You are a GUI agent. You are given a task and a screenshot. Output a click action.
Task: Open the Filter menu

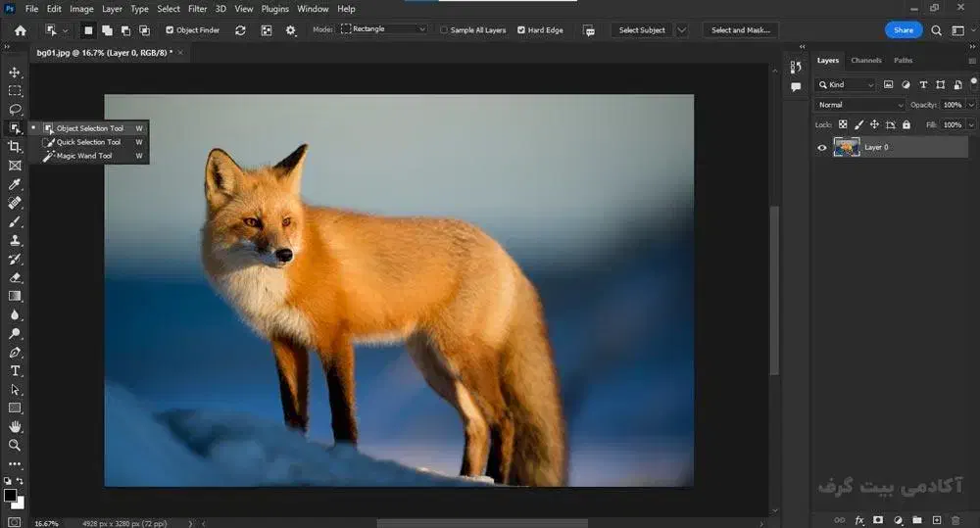197,9
